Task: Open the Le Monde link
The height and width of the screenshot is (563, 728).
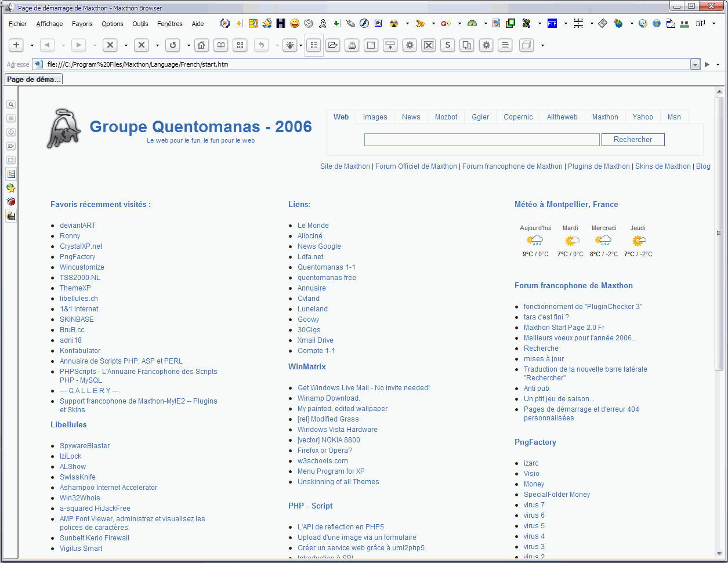Action: click(313, 226)
